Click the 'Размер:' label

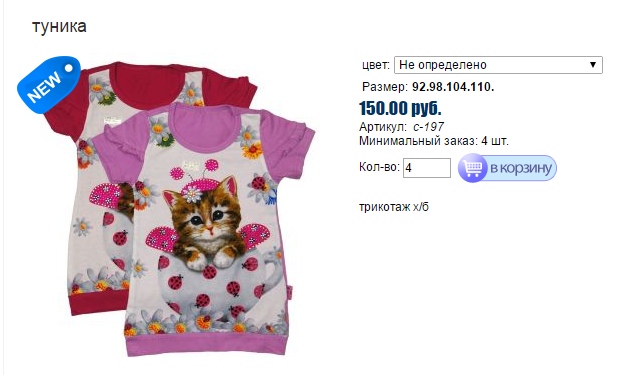[385, 87]
